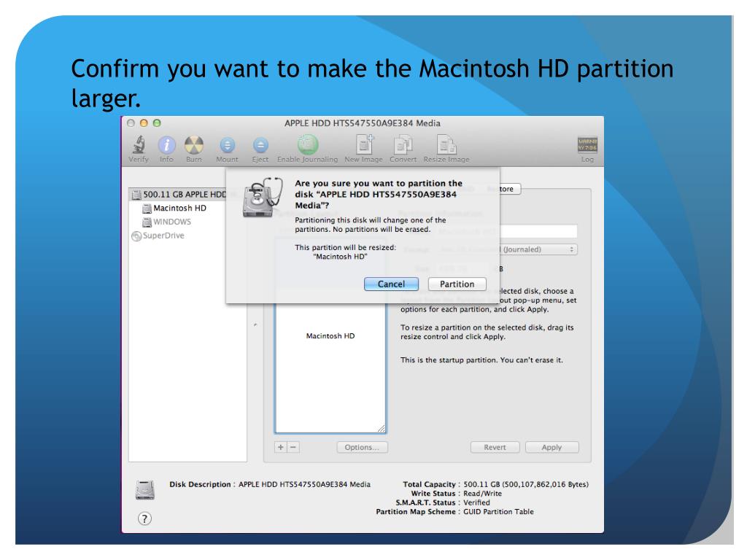Image resolution: width=747 pixels, height=560 pixels.
Task: Remove partition with minus button
Action: pos(293,447)
